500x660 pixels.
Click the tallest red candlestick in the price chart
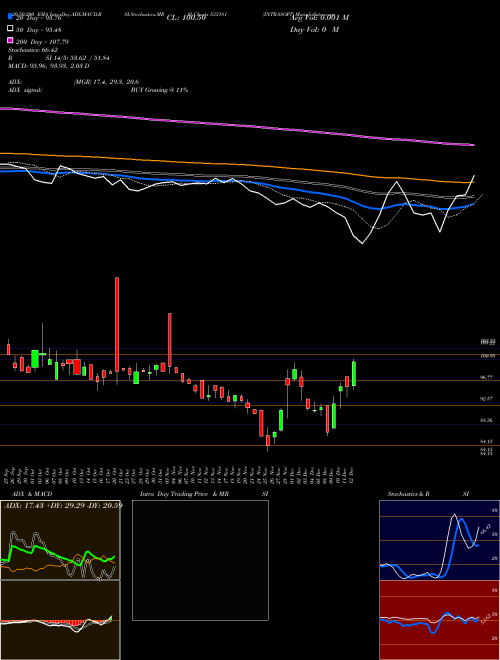pos(117,324)
